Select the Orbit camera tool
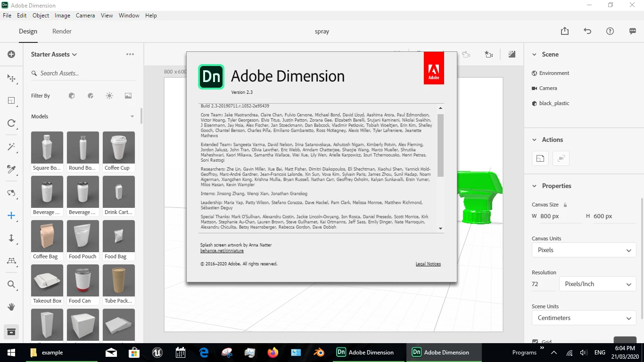 pyautogui.click(x=11, y=193)
